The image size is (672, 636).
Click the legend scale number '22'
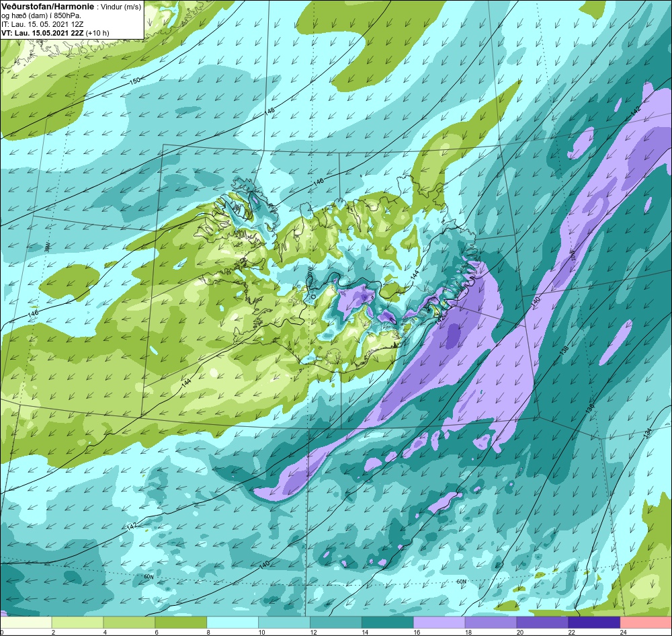click(x=571, y=632)
